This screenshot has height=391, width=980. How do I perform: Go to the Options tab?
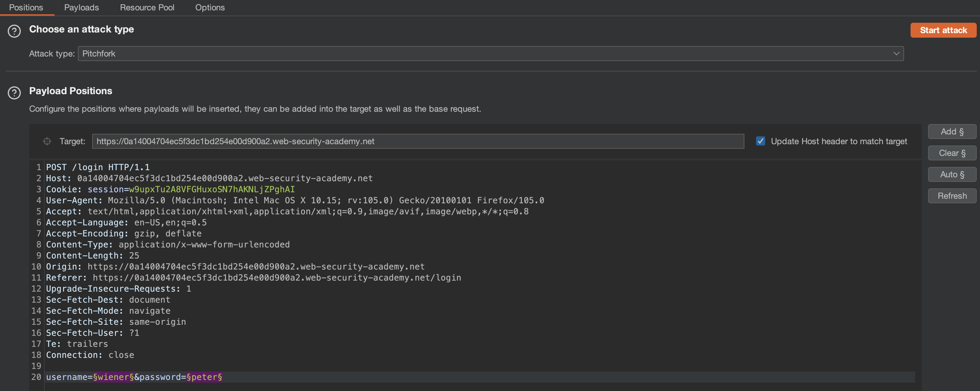click(210, 7)
